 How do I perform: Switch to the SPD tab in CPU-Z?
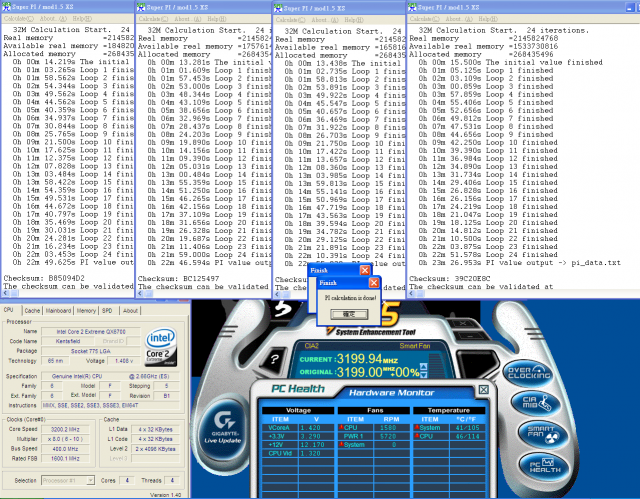(107, 310)
